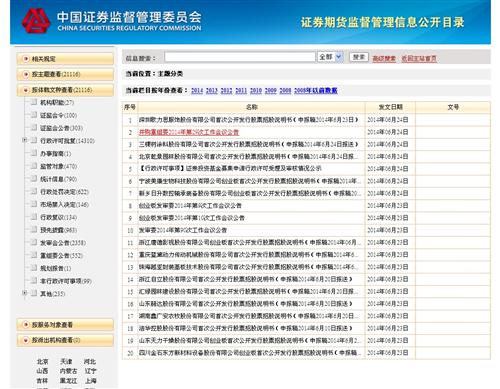
Task: Open row 20 四川金石东方 prospectus entry
Action: [x=250, y=353]
